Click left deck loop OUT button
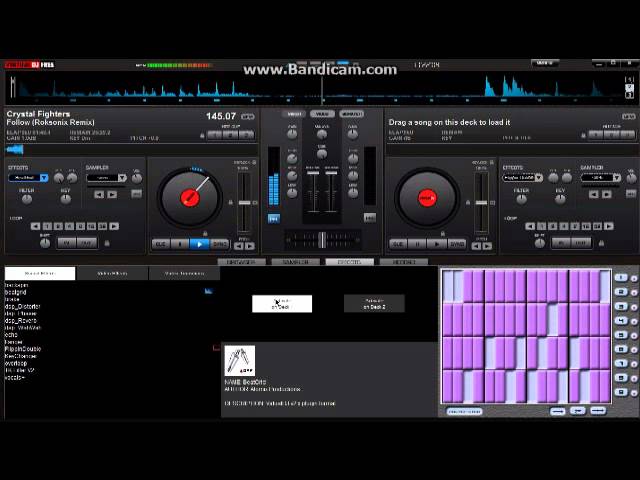Viewport: 640px width, 480px height. (x=87, y=243)
